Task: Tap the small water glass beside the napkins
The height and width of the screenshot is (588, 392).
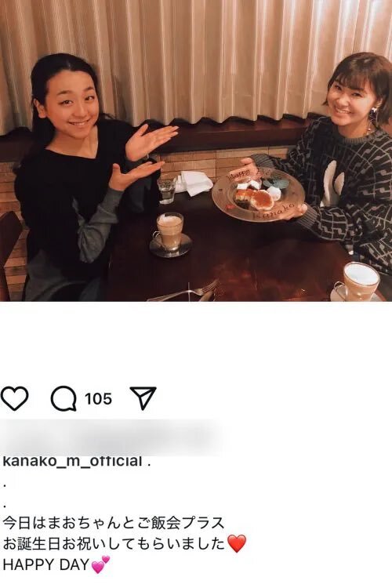Action: (x=167, y=189)
